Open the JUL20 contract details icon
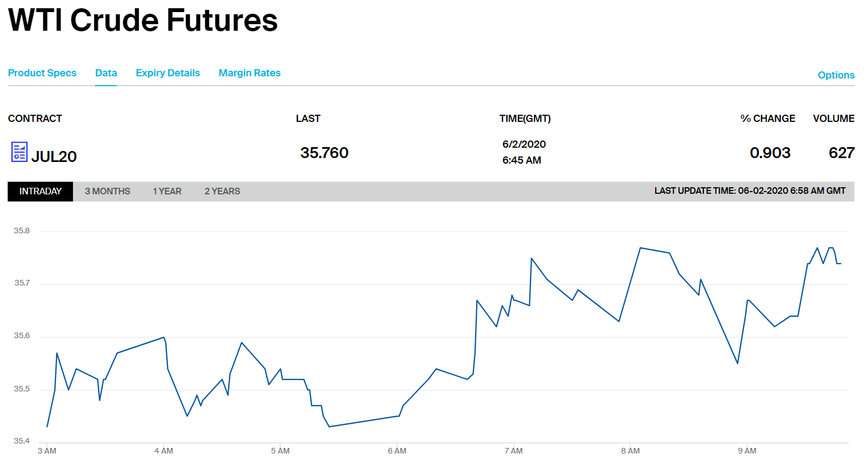868x465 pixels. click(x=19, y=152)
